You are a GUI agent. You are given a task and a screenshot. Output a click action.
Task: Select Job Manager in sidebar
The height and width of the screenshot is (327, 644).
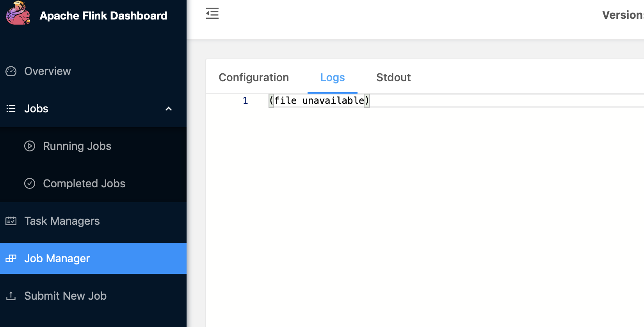(93, 258)
